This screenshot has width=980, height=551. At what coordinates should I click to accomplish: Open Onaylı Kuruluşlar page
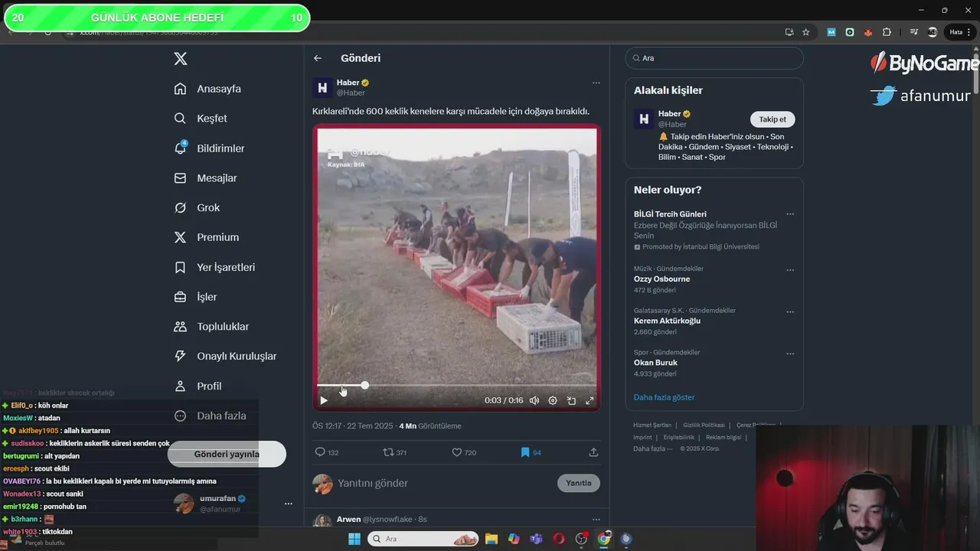pos(225,356)
